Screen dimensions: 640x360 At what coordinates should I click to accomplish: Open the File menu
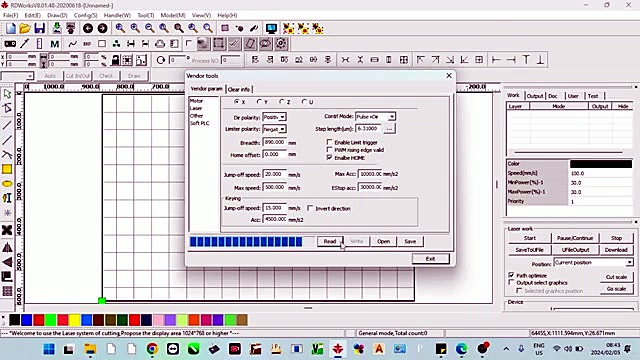11,15
